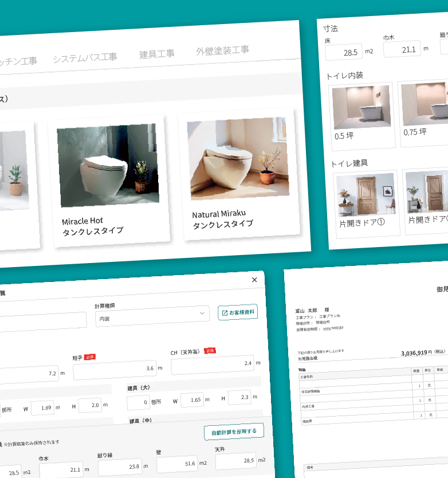This screenshot has width=448, height=478.
Task: Click the Natural Miraku タンクレスタイプ caption
Action: pyautogui.click(x=222, y=219)
